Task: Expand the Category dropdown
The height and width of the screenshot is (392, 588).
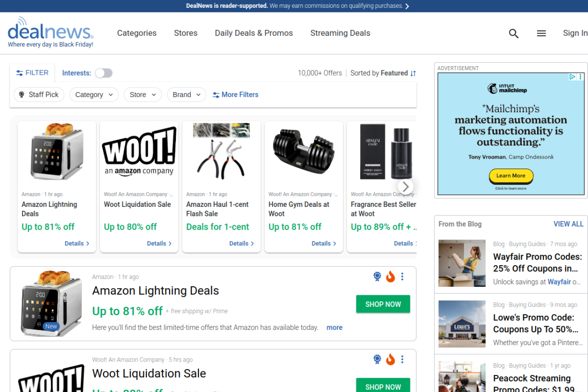Action: (x=94, y=95)
